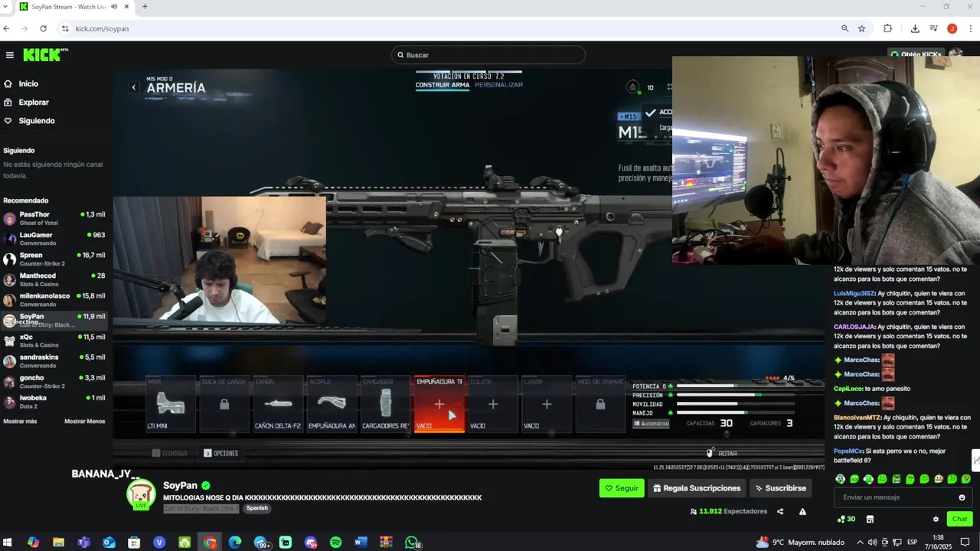Open chat settings gear icon

tap(936, 519)
